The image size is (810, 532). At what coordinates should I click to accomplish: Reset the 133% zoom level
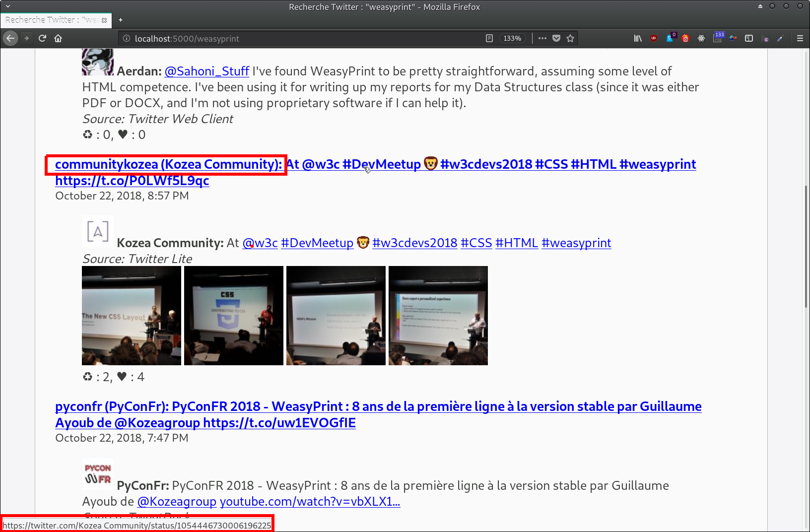click(x=512, y=38)
